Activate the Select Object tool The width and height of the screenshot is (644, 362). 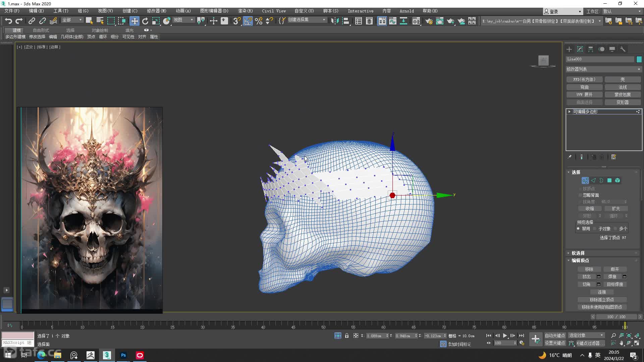89,21
